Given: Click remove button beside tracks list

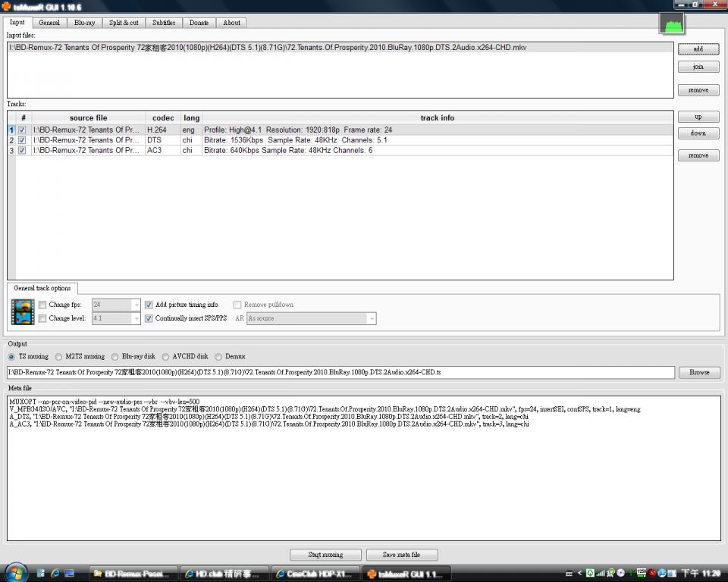Looking at the screenshot, I should point(698,155).
